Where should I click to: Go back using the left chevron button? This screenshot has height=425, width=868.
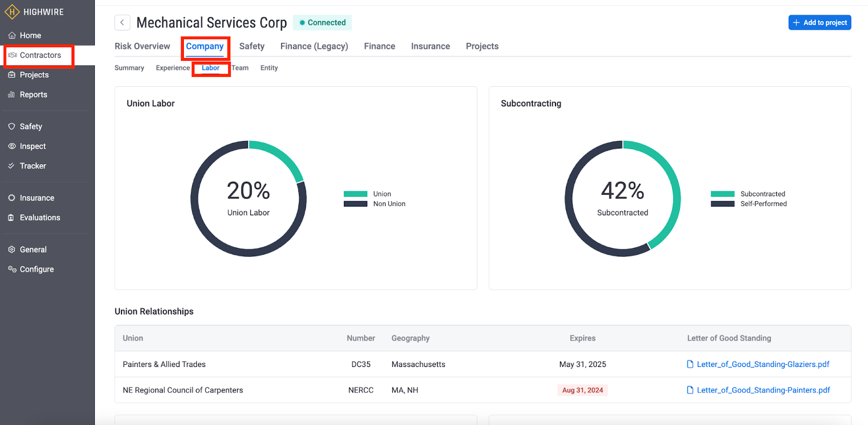122,23
